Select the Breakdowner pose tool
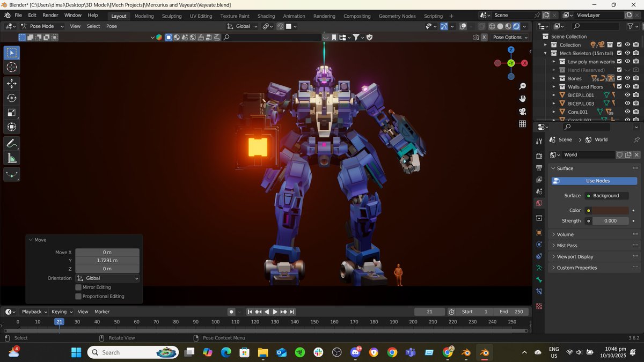 click(12, 174)
